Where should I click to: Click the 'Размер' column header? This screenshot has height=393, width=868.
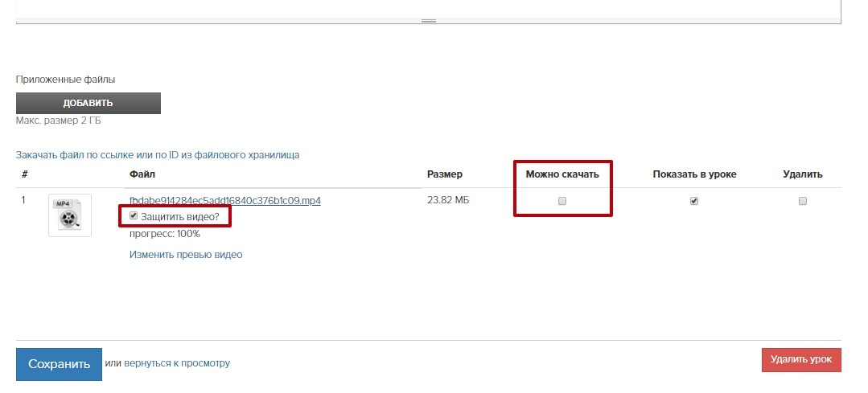click(445, 174)
